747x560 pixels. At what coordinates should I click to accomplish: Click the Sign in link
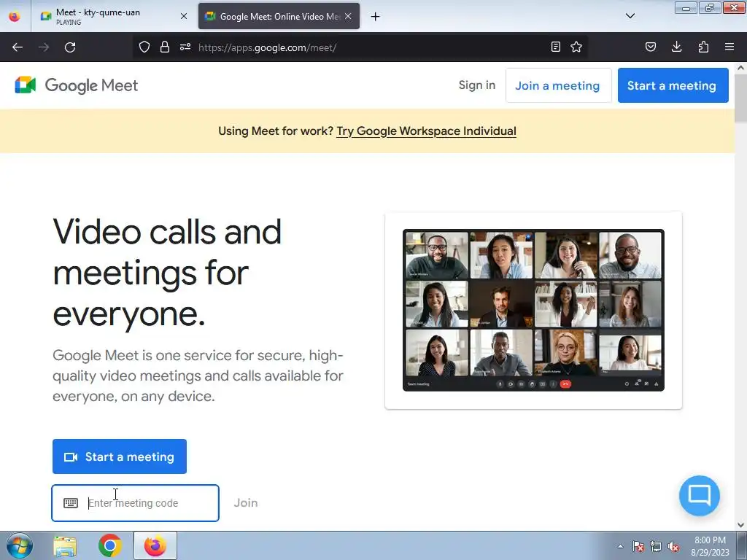tap(477, 85)
